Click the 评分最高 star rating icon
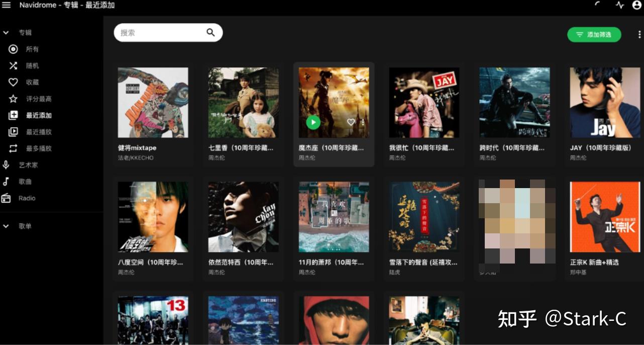Screen dimensions: 644x345 (x=14, y=99)
